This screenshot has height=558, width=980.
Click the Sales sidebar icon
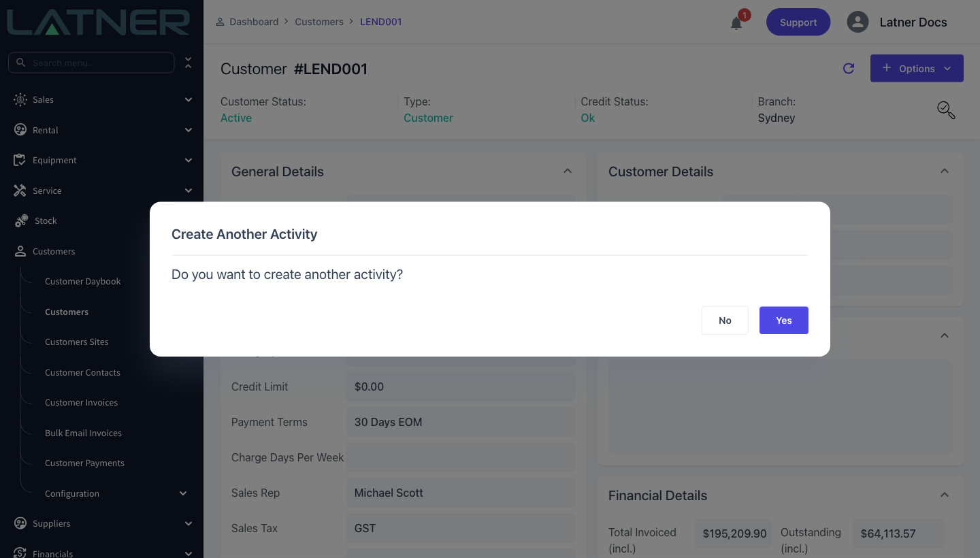[x=20, y=99]
